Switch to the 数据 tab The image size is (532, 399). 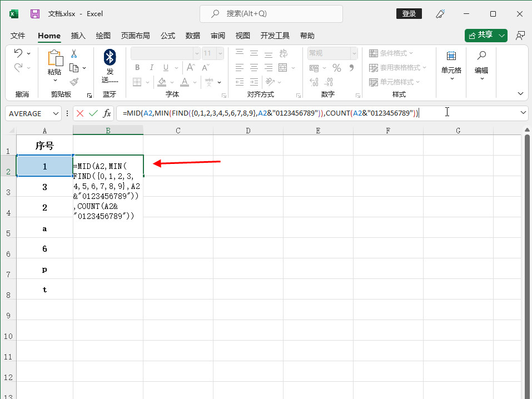tap(193, 36)
